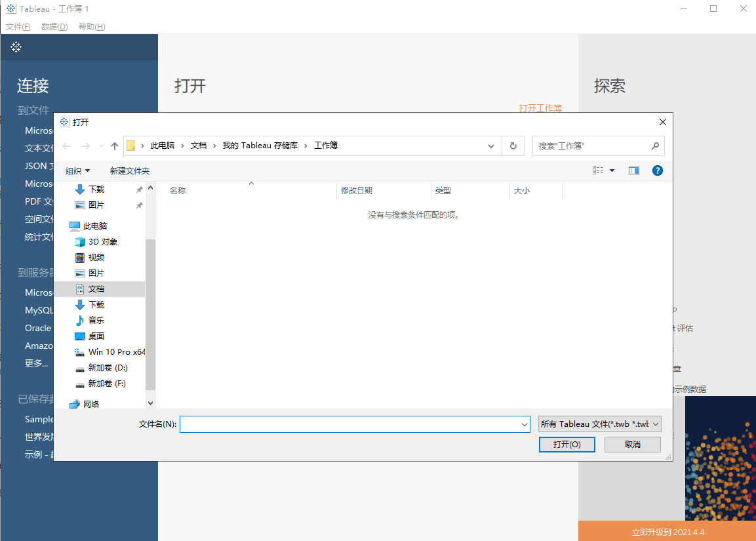Connect to MySQL server

[39, 311]
